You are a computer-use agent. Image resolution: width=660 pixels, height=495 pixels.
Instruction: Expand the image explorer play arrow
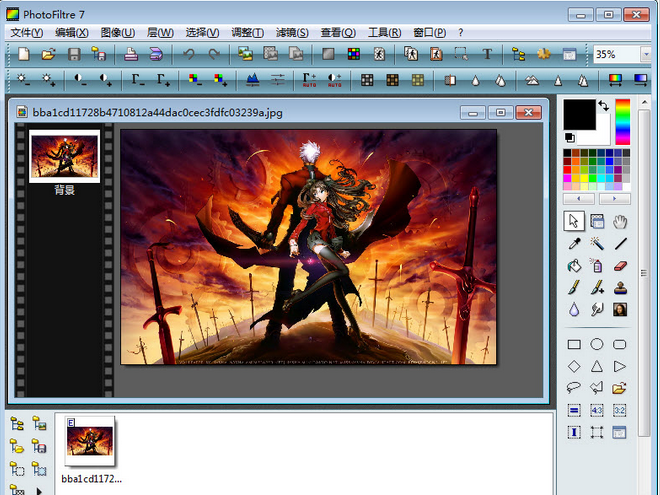click(x=39, y=489)
